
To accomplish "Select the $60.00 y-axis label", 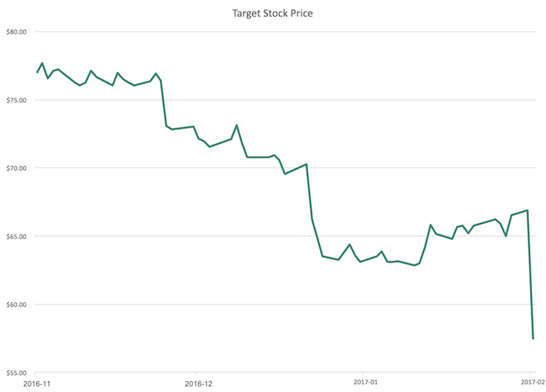I will coord(16,304).
